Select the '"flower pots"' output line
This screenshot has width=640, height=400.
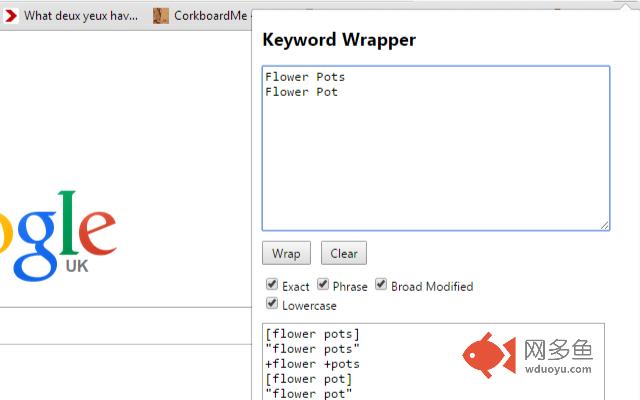312,349
